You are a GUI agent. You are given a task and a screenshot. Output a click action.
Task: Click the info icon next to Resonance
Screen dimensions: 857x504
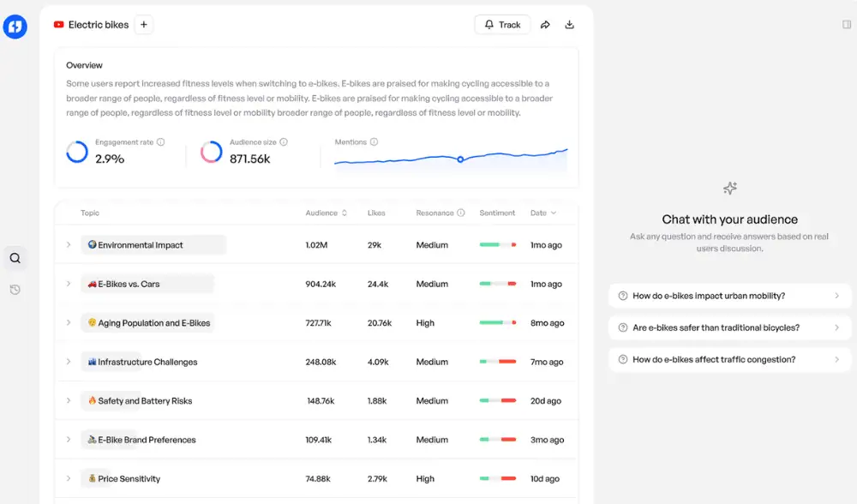(461, 213)
